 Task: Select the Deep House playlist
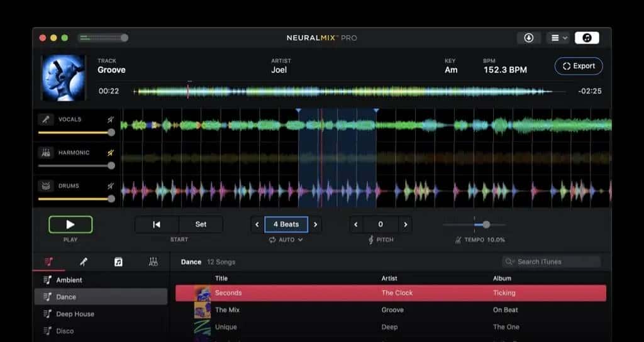coord(75,314)
